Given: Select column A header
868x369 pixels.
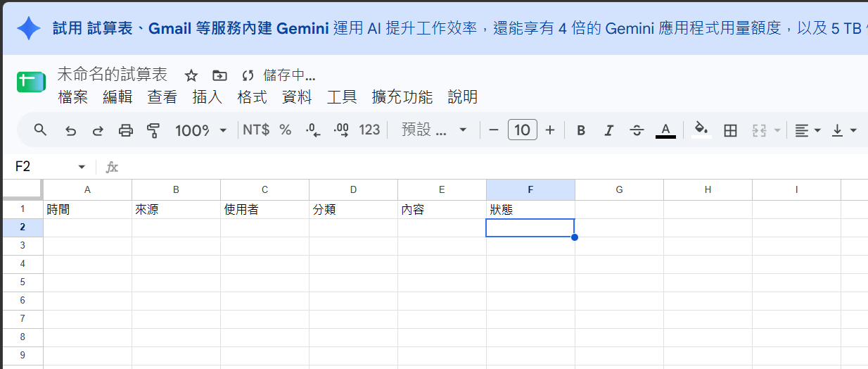Looking at the screenshot, I should click(x=88, y=189).
